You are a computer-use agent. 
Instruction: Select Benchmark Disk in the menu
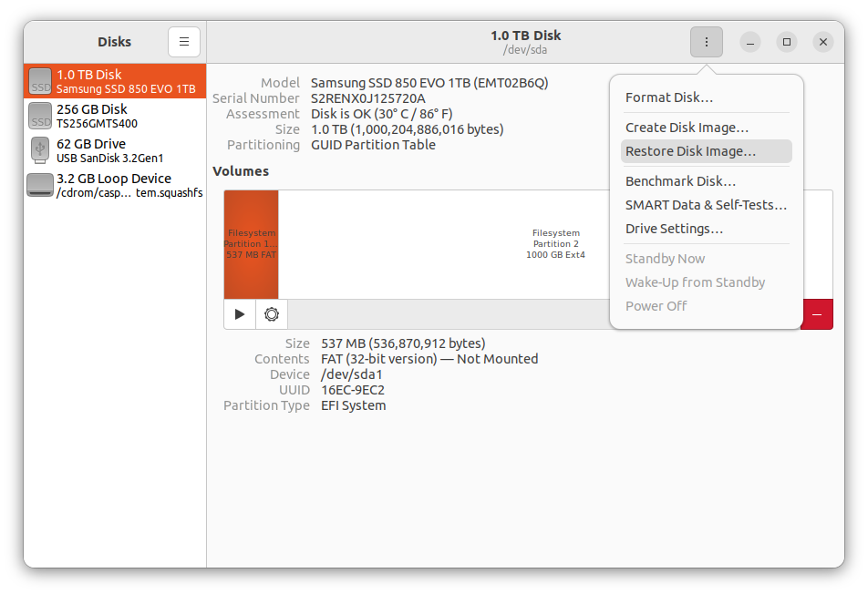(682, 181)
